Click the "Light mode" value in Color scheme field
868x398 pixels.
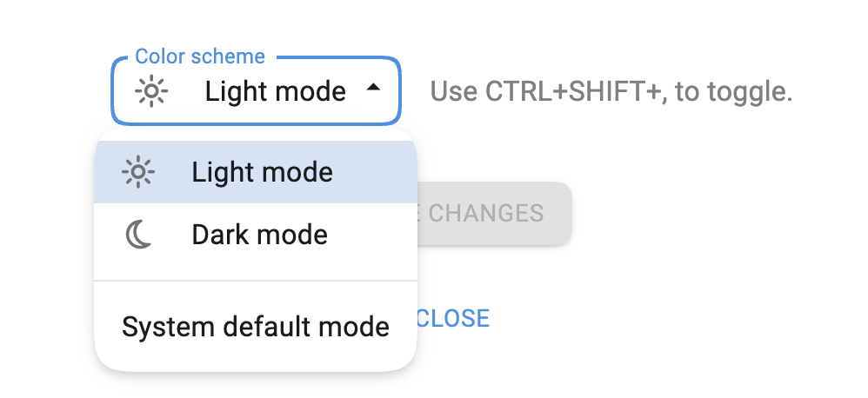275,90
